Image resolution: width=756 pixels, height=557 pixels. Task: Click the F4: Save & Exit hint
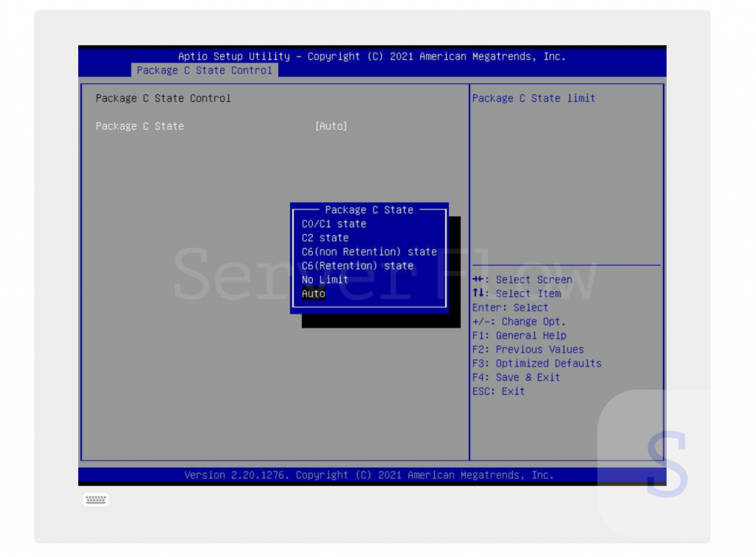tap(516, 378)
